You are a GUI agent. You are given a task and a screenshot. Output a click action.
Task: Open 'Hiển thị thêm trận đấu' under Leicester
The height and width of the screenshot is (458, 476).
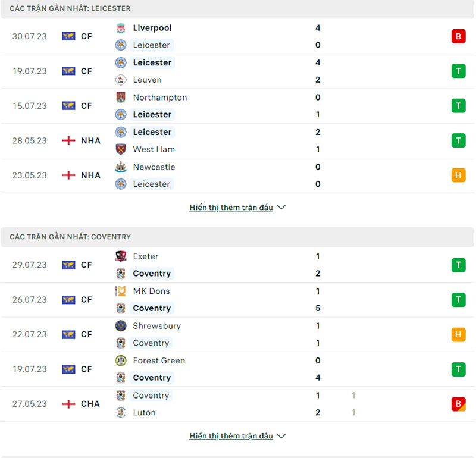(x=231, y=208)
